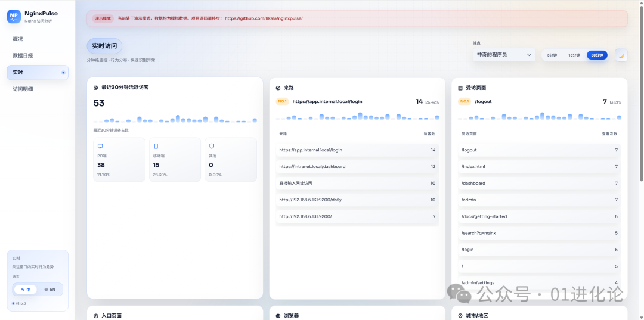Image resolution: width=644 pixels, height=320 pixels.
Task: Click the NginxPulse NP logo icon
Action: pos(14,16)
